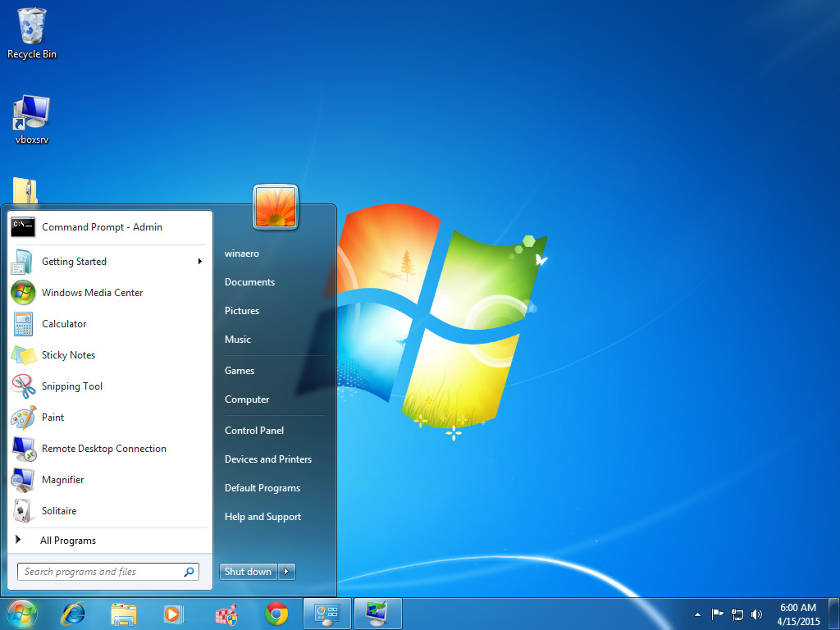Open the Snipping Tool

pos(72,386)
